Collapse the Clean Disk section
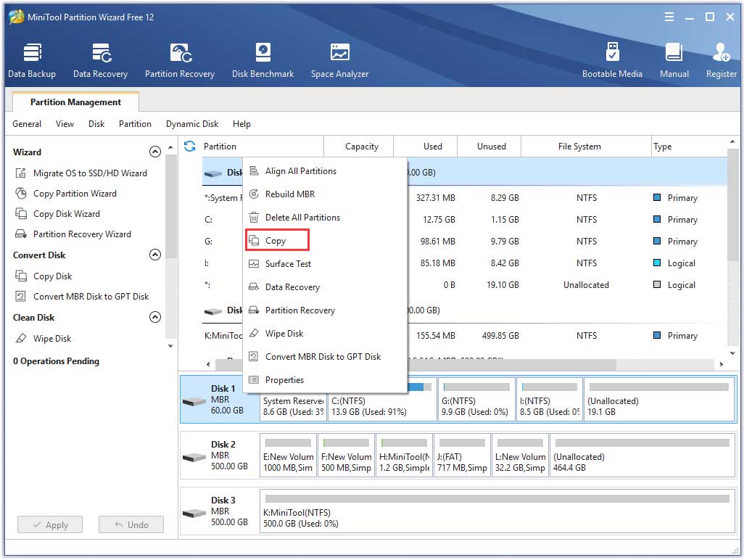Screen dimensions: 744x560 154,318
